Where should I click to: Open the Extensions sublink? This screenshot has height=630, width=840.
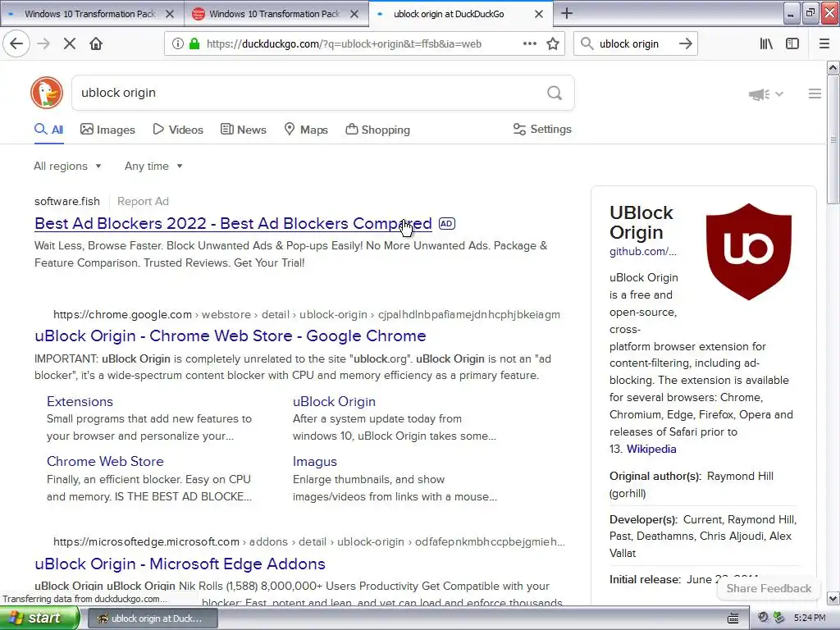pos(80,402)
